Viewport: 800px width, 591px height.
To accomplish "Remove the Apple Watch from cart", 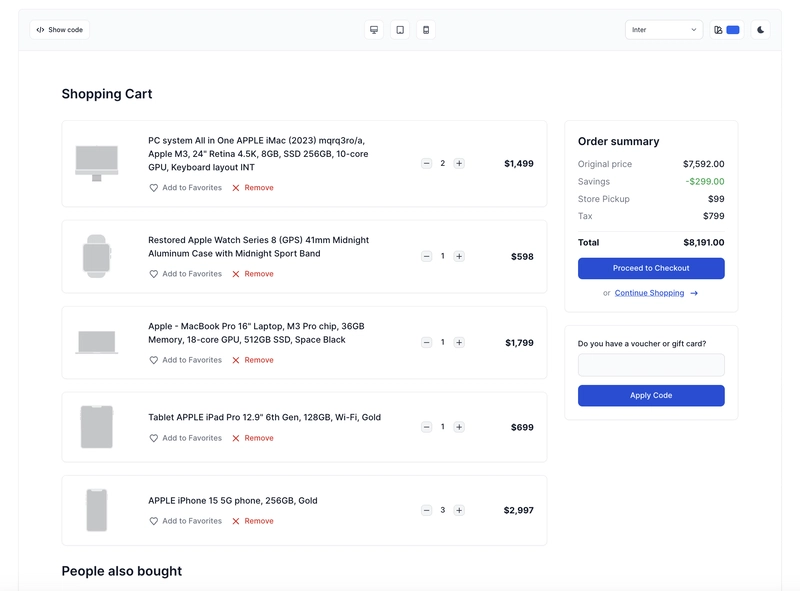I will [253, 274].
